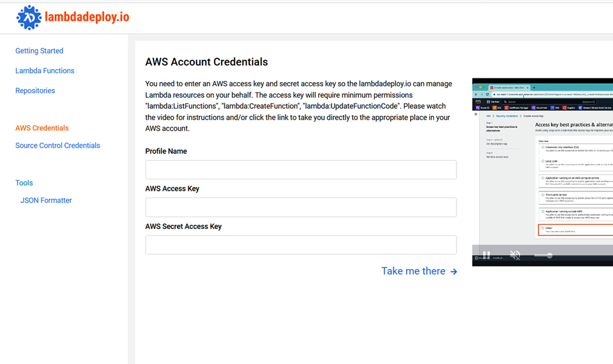This screenshot has height=364, width=613.
Task: Select AWS Credentials in the sidebar
Action: tap(42, 128)
